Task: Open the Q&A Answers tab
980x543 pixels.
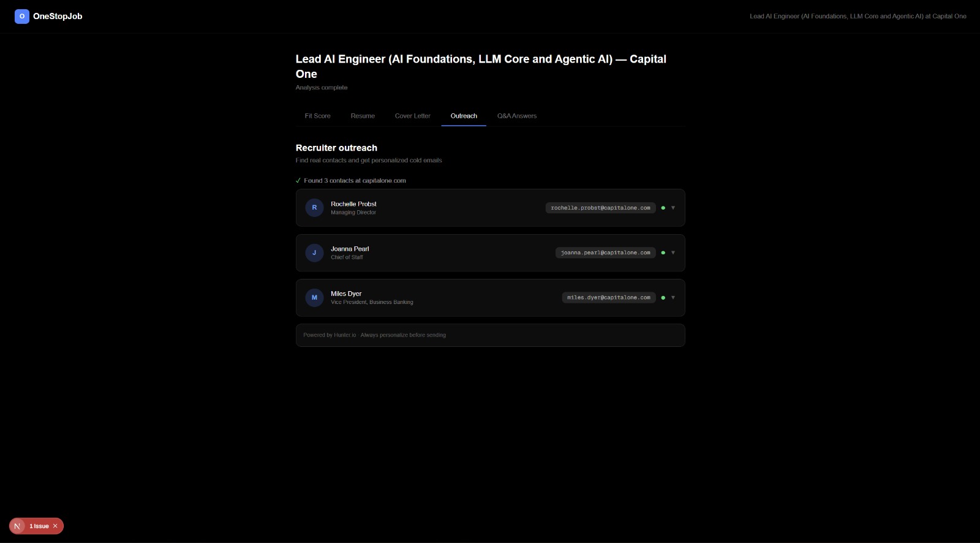Action: coord(517,116)
